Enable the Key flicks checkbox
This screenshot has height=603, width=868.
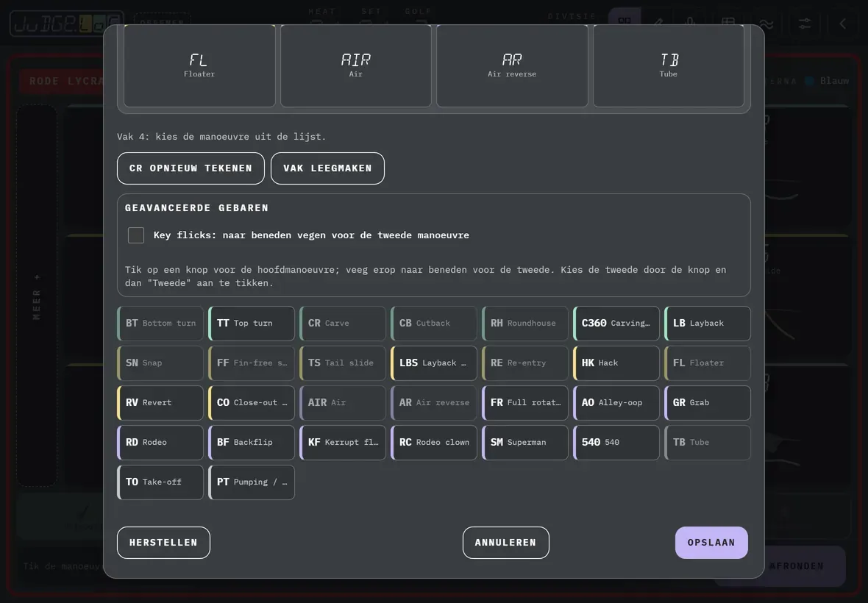pos(135,235)
